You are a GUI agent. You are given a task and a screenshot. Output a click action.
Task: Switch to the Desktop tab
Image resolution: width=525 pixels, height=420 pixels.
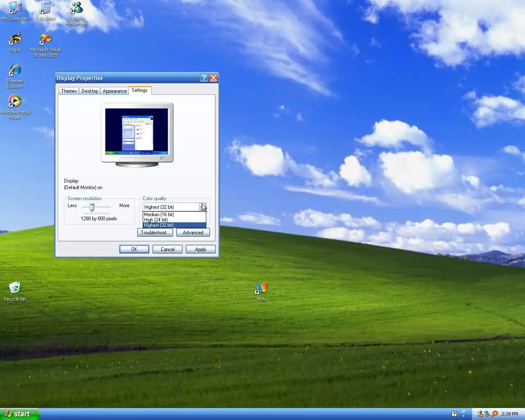pyautogui.click(x=90, y=91)
